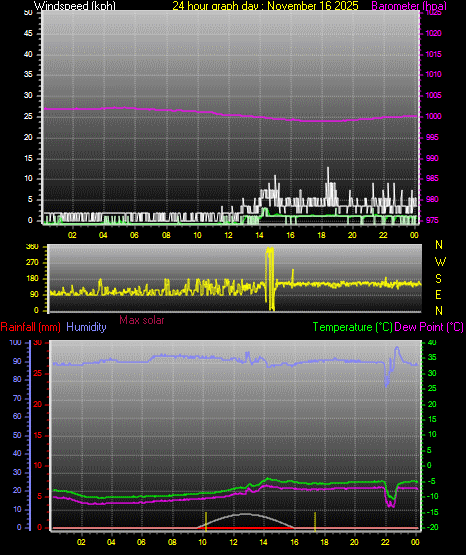Select the 1000 barometer axis value
This screenshot has width=466, height=555.
point(433,116)
